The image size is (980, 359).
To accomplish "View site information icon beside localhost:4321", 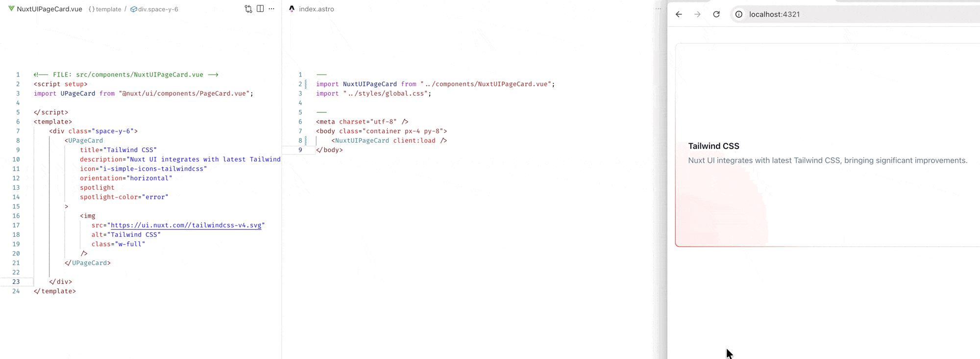I will (x=739, y=14).
